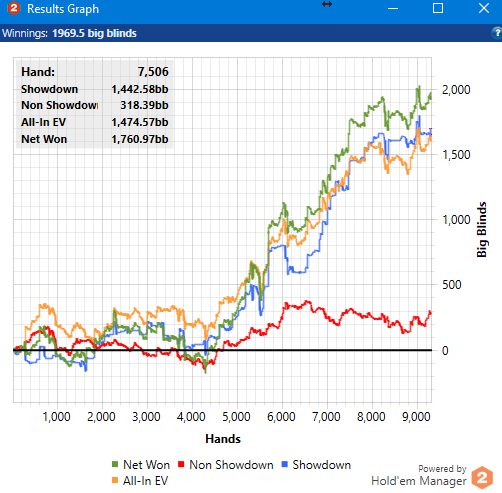This screenshot has height=493, width=502.
Task: Click the blue Showdown legend swatch
Action: [x=284, y=464]
